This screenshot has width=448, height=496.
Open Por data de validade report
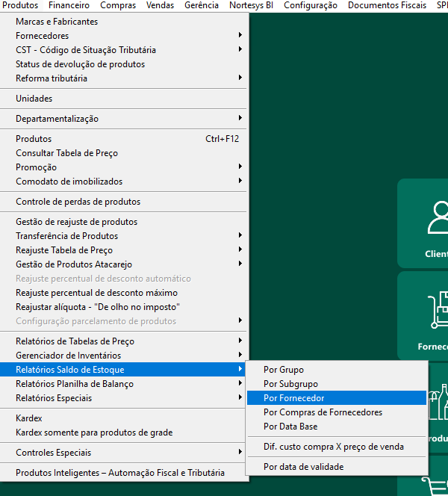click(304, 467)
